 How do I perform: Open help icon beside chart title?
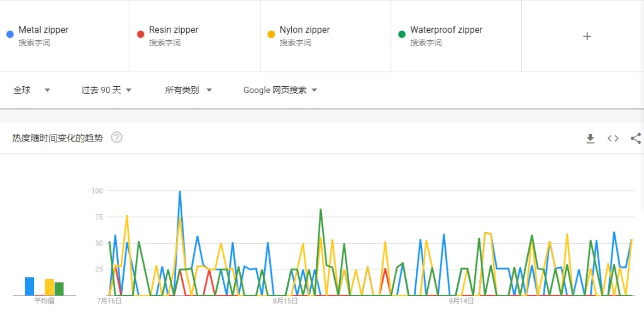tap(116, 138)
